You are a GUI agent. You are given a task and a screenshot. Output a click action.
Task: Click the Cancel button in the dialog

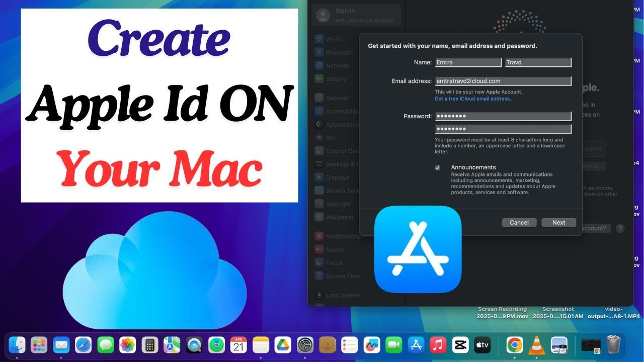519,222
